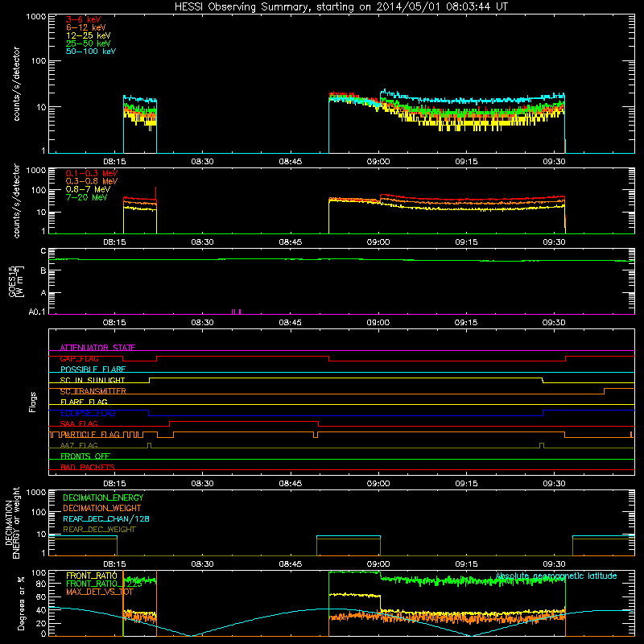This screenshot has width=644, height=644.
Task: Click the 0.8-7 MeV legend label
Action: pos(88,189)
